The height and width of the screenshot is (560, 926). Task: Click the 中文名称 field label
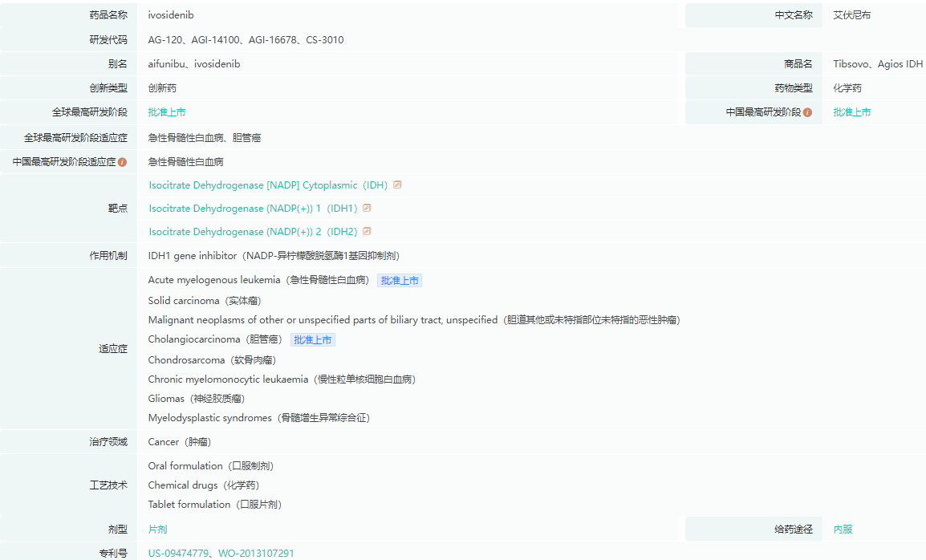[x=793, y=15]
